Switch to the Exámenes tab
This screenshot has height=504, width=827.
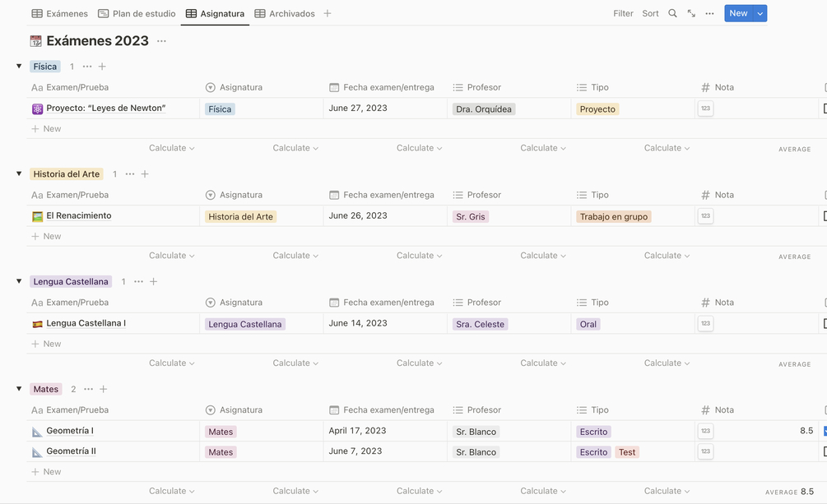[x=59, y=14]
